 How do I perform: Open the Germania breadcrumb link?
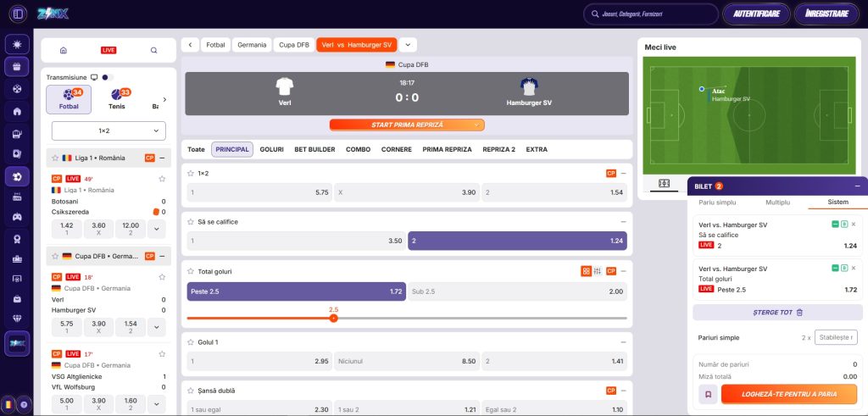[x=253, y=45]
